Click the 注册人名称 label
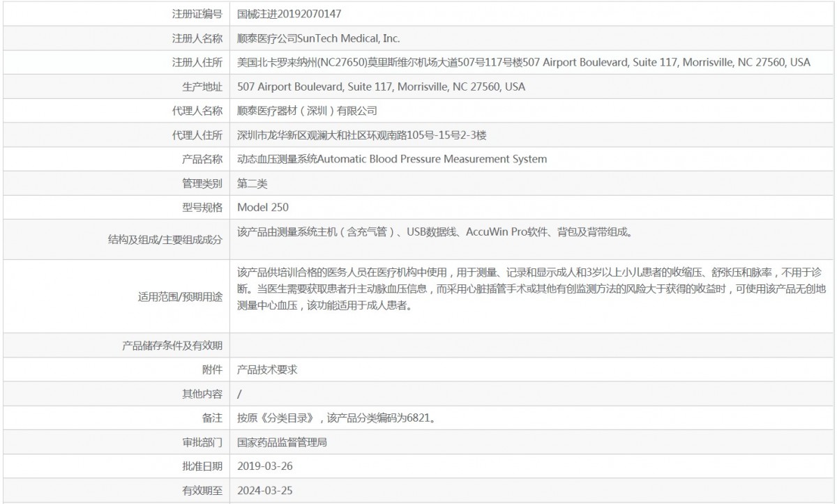Screen dimensions: 837x504 tap(197, 38)
